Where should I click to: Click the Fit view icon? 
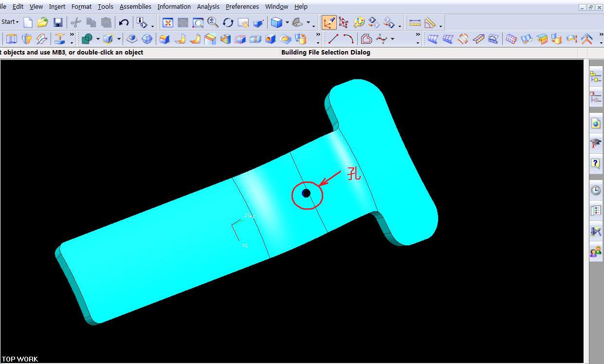168,22
